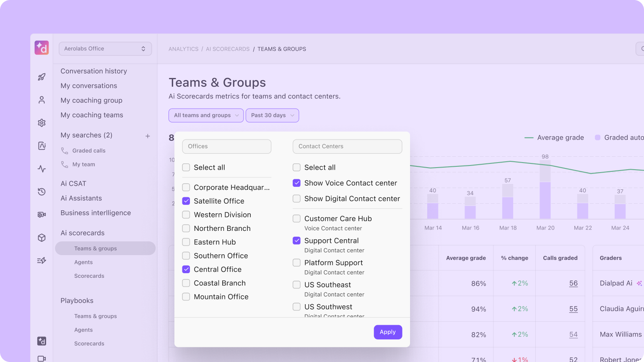Viewport: 644px width, 362px height.
Task: Open the 56 calls graded link
Action: (573, 283)
